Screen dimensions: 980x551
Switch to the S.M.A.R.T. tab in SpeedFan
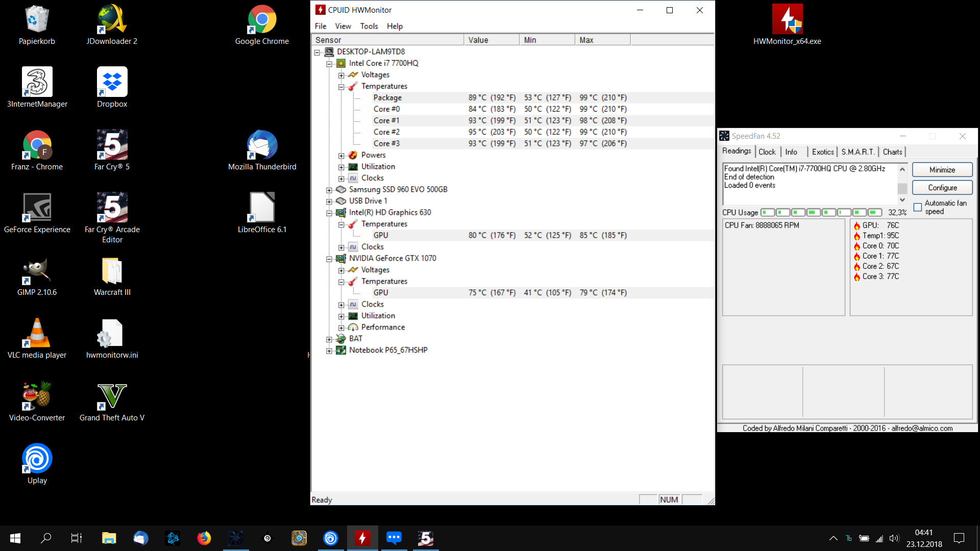[857, 152]
